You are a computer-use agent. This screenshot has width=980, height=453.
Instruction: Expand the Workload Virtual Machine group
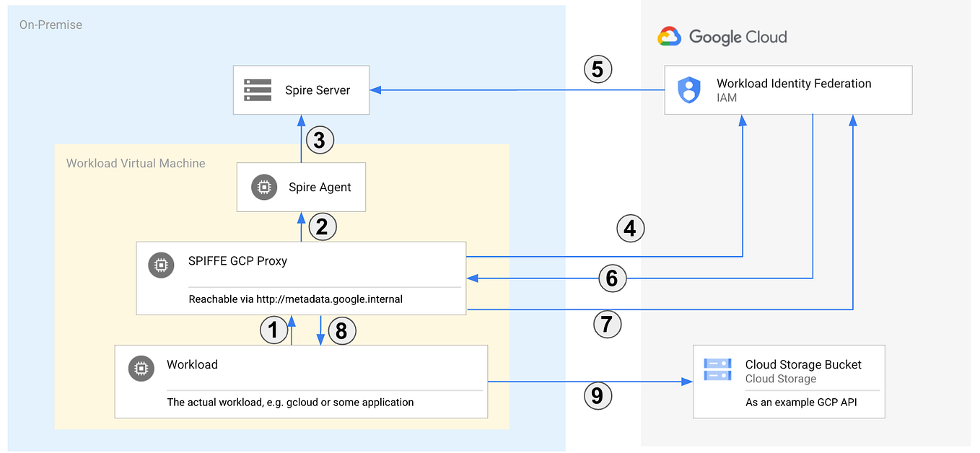pos(136,163)
